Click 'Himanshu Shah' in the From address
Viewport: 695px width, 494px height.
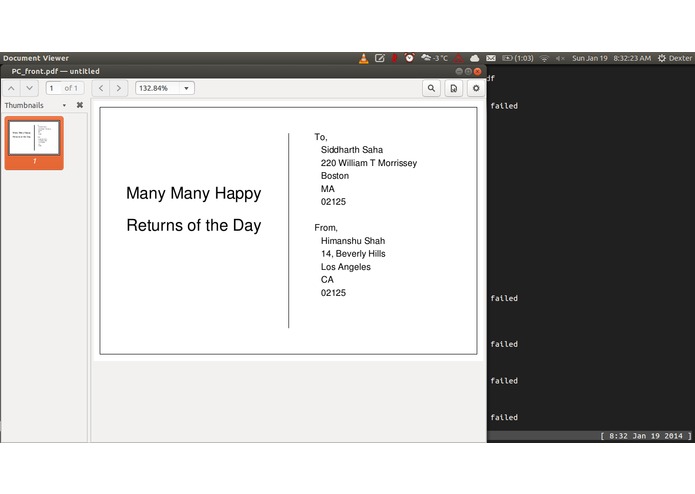[353, 241]
